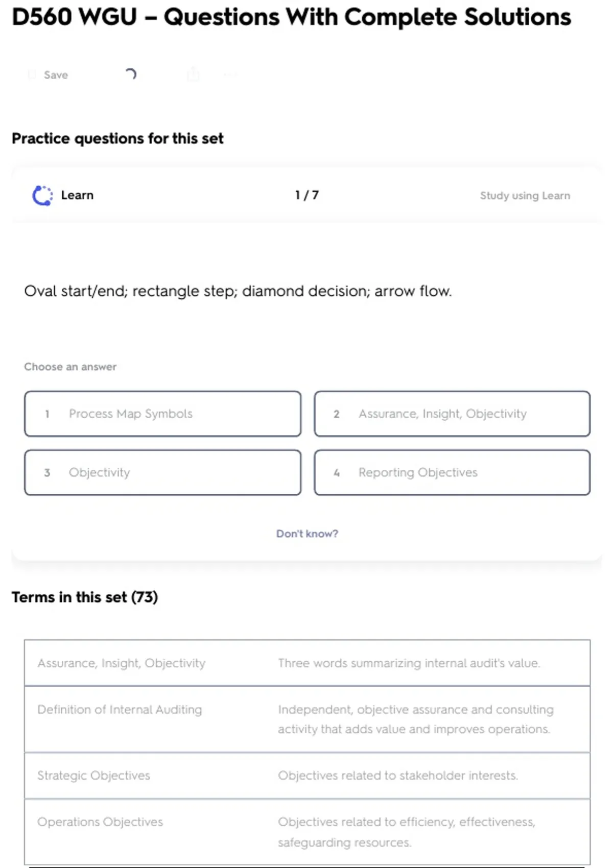
Task: Click the share icon
Action: click(193, 75)
